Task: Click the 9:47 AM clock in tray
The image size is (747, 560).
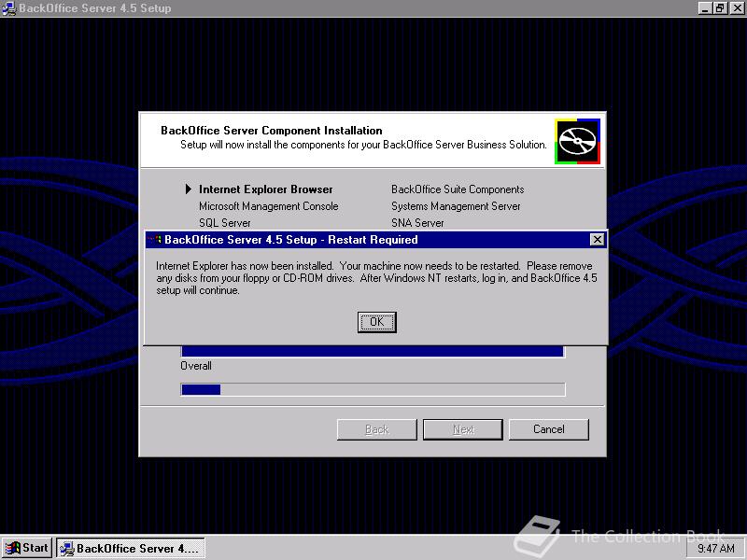Action: [716, 549]
